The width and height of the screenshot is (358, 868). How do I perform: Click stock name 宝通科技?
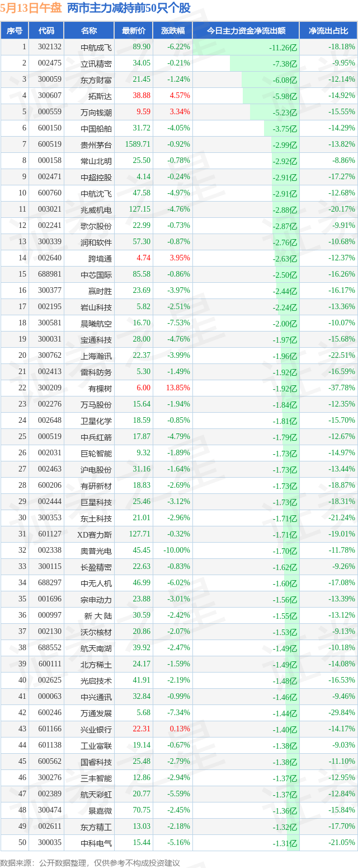(96, 339)
